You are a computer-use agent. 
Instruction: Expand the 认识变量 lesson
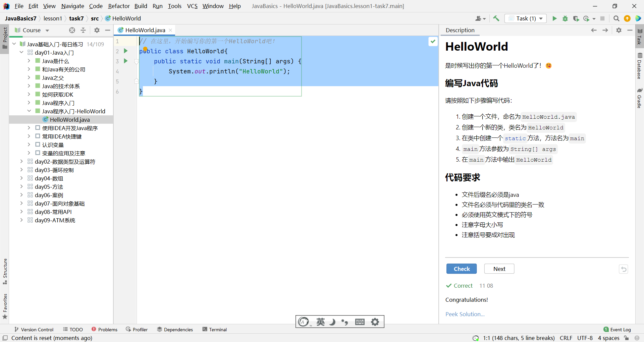click(29, 145)
